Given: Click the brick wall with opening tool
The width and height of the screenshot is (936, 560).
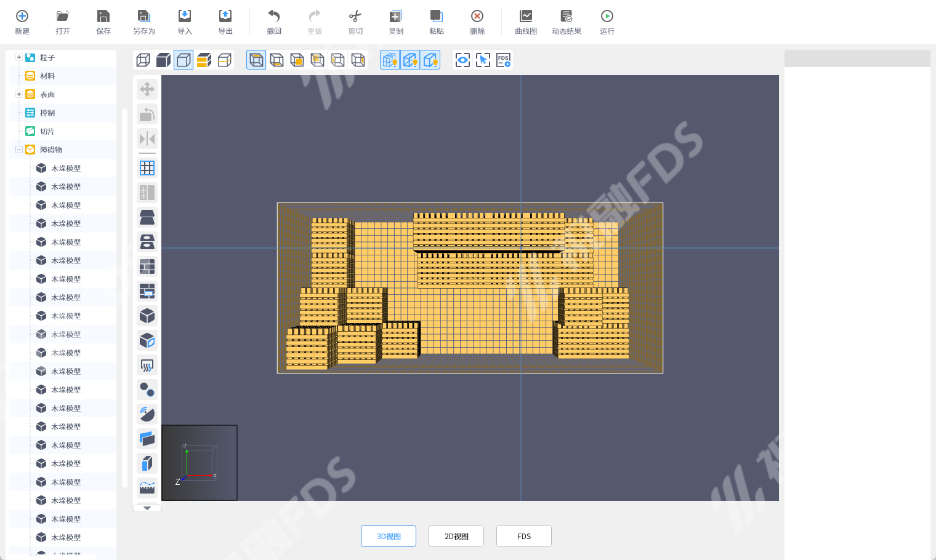Looking at the screenshot, I should 147,291.
